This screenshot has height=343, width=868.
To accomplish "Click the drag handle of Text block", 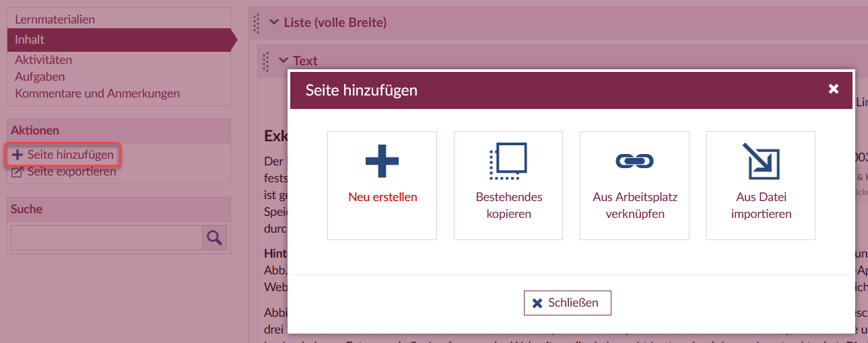I will coord(265,61).
